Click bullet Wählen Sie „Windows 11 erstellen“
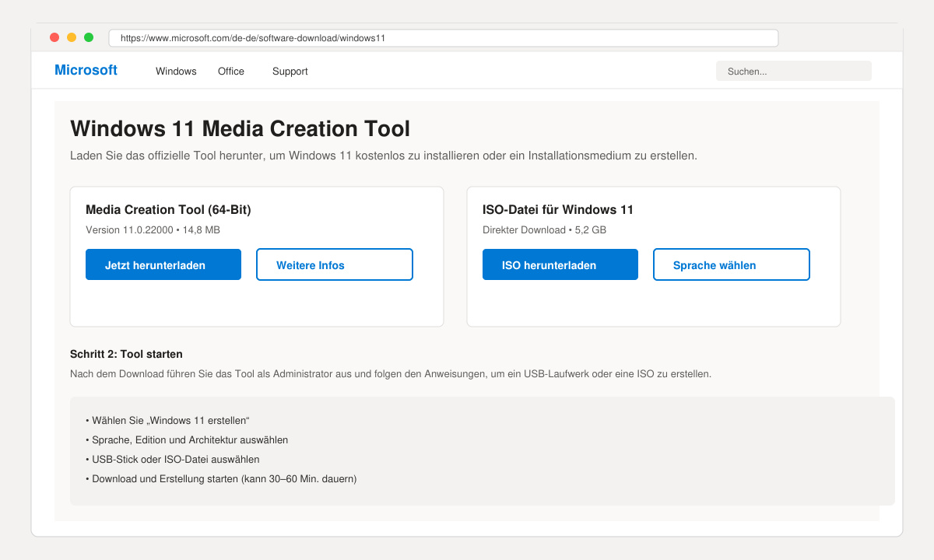 pyautogui.click(x=167, y=421)
